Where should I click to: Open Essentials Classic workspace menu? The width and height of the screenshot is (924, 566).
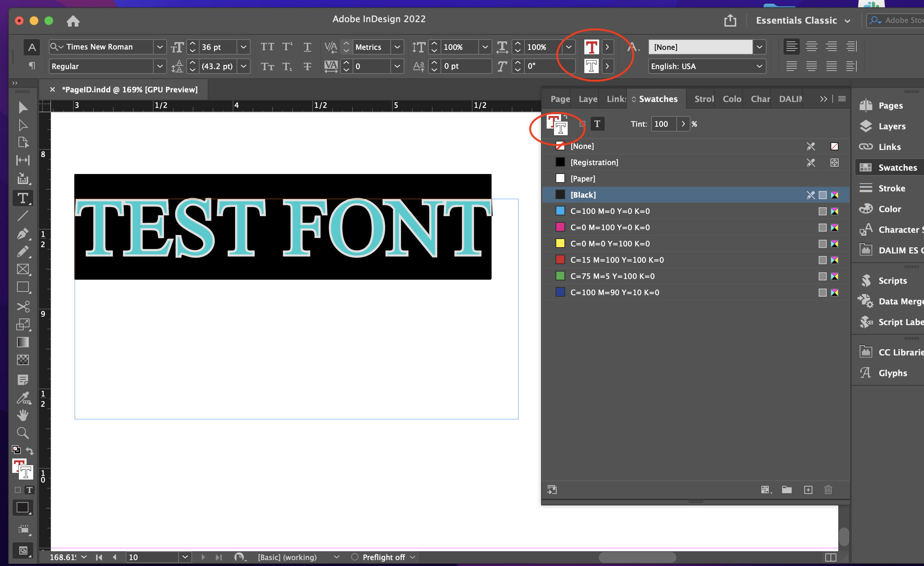click(802, 21)
